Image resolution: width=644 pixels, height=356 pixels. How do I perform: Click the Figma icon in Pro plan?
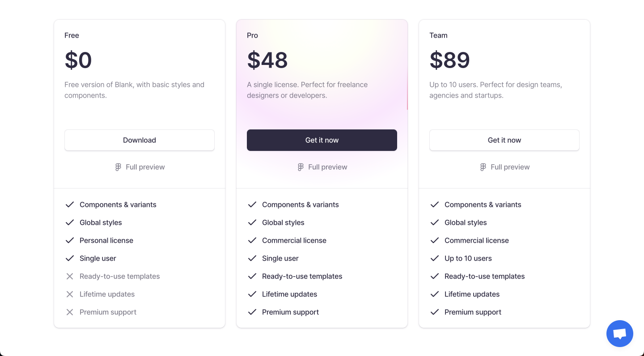tap(301, 167)
